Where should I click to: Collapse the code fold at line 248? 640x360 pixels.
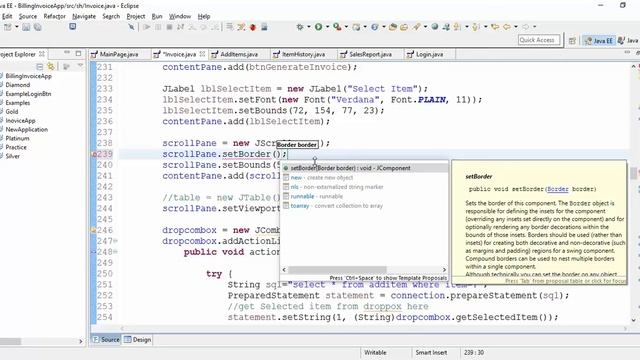(116, 252)
